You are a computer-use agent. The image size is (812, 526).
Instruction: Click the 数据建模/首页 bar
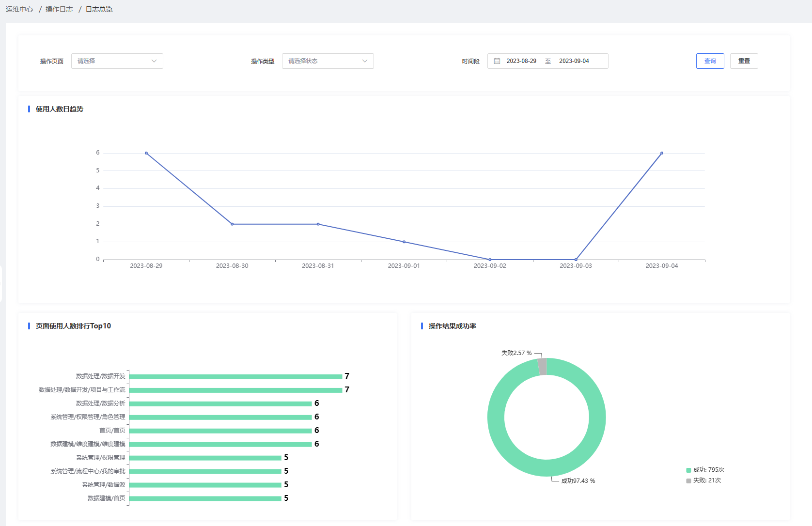point(205,499)
